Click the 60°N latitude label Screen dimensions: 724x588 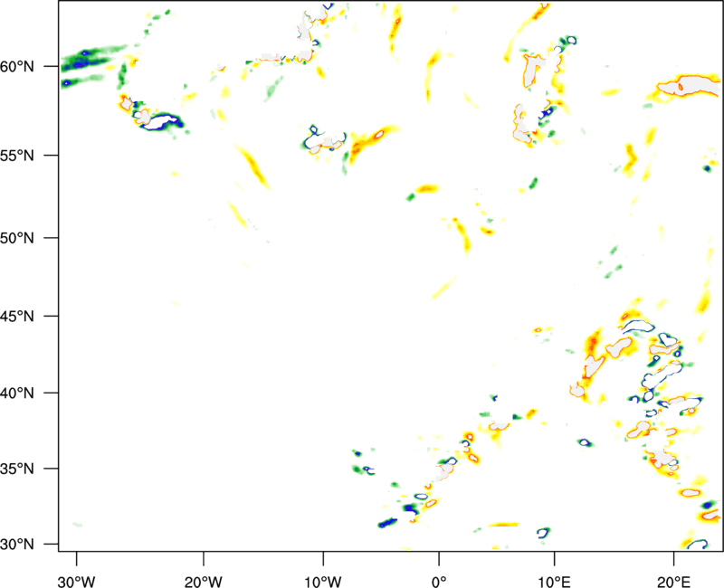(17, 66)
